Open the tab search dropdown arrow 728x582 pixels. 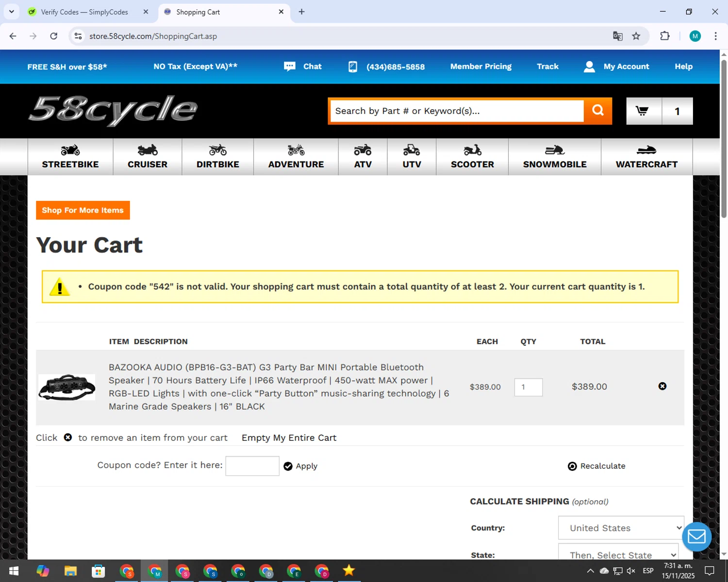point(12,12)
